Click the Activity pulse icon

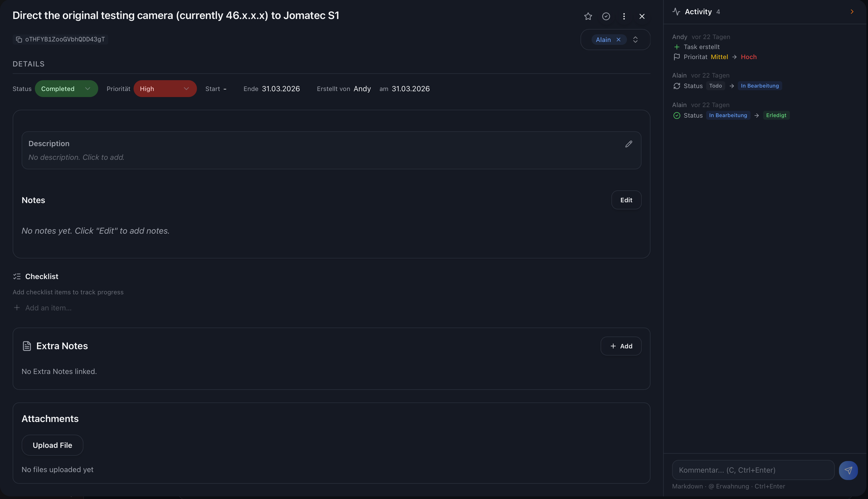(676, 12)
